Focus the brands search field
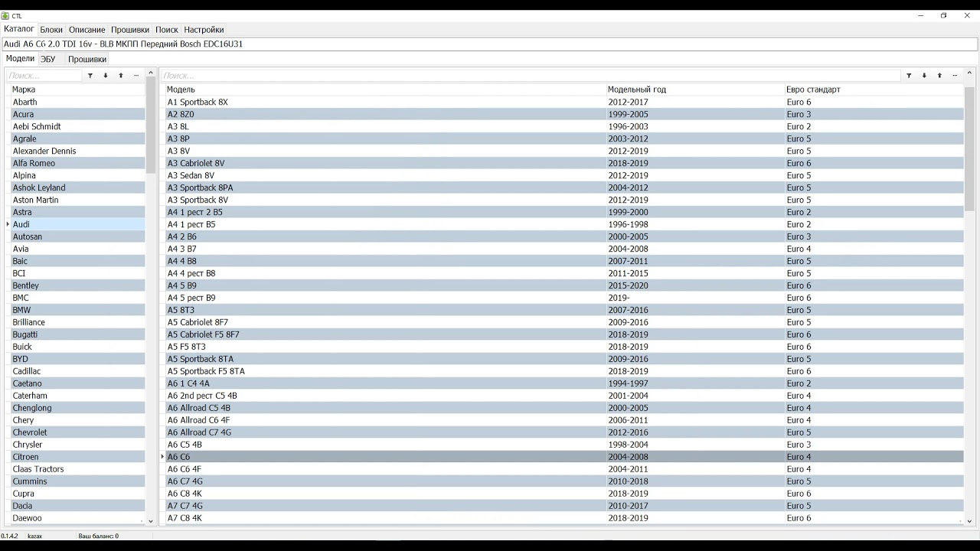Image resolution: width=980 pixels, height=551 pixels. [x=44, y=76]
